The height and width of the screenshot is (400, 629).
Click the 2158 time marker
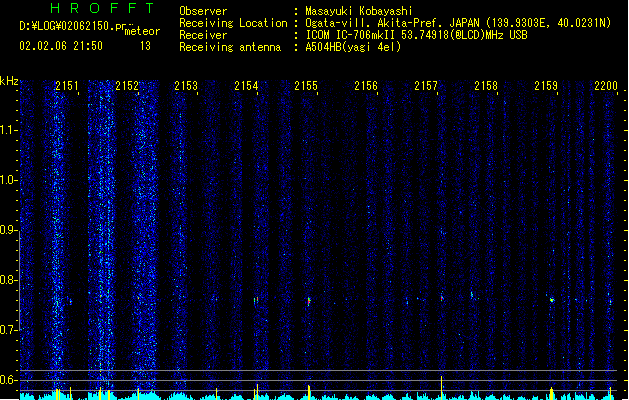(486, 86)
